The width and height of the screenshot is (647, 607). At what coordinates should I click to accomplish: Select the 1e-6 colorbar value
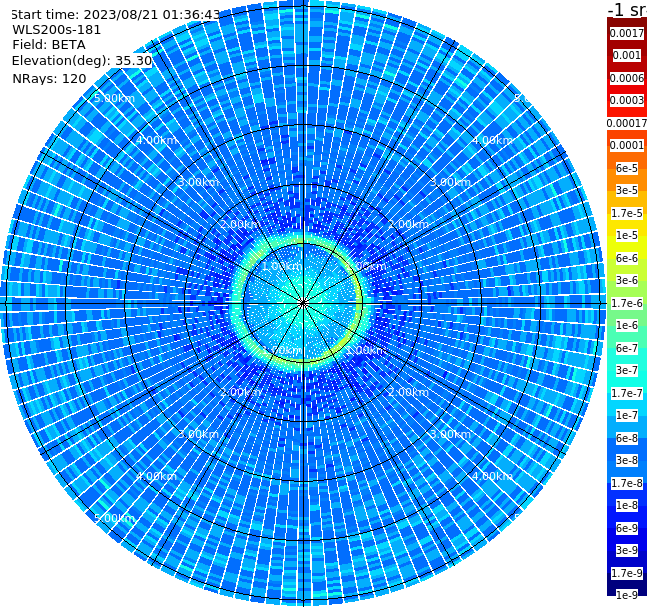point(627,326)
